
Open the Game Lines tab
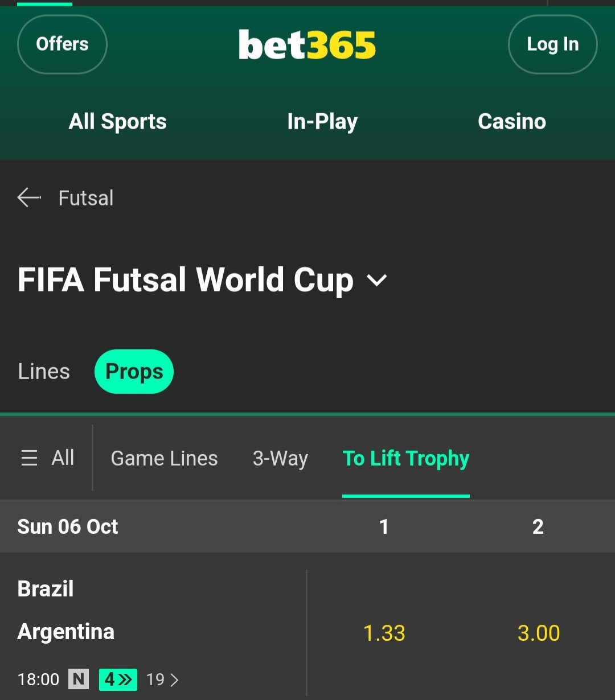click(164, 458)
